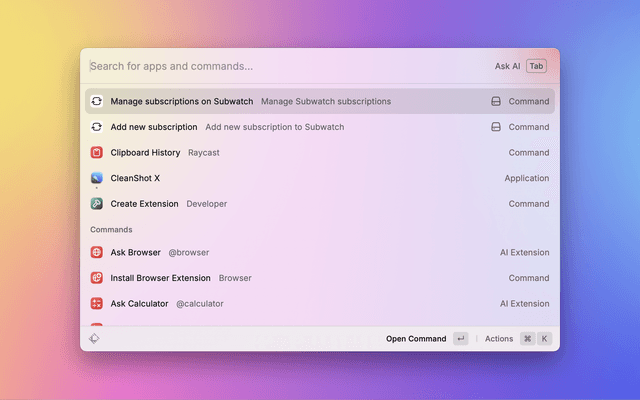Click the search apps and commands field
The height and width of the screenshot is (400, 640).
click(x=280, y=67)
